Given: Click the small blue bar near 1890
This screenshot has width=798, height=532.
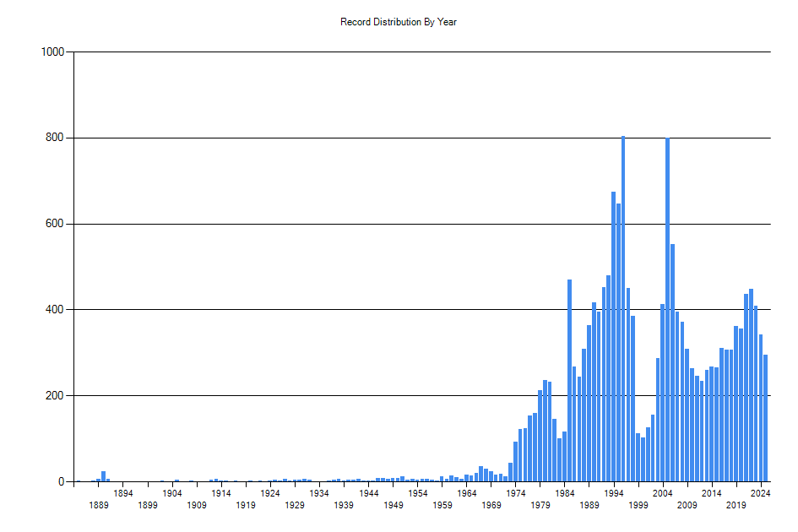Looking at the screenshot, I should tap(101, 477).
